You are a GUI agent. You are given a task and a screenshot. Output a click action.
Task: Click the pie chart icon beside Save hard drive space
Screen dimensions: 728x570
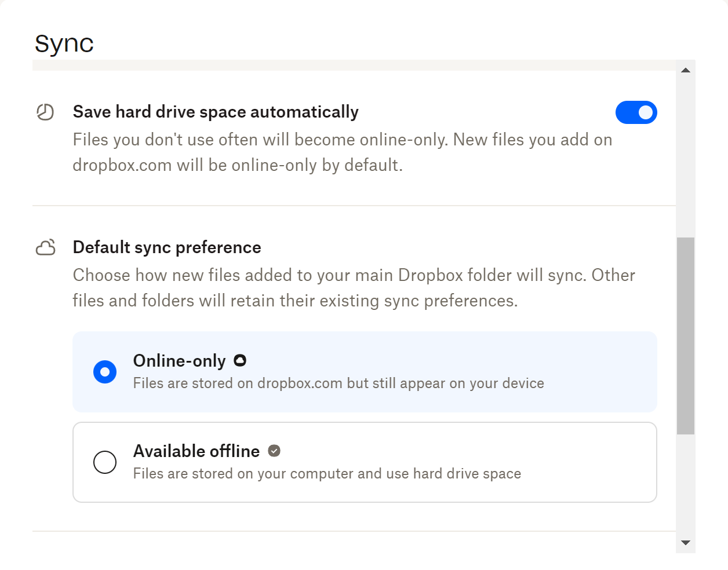click(x=45, y=112)
